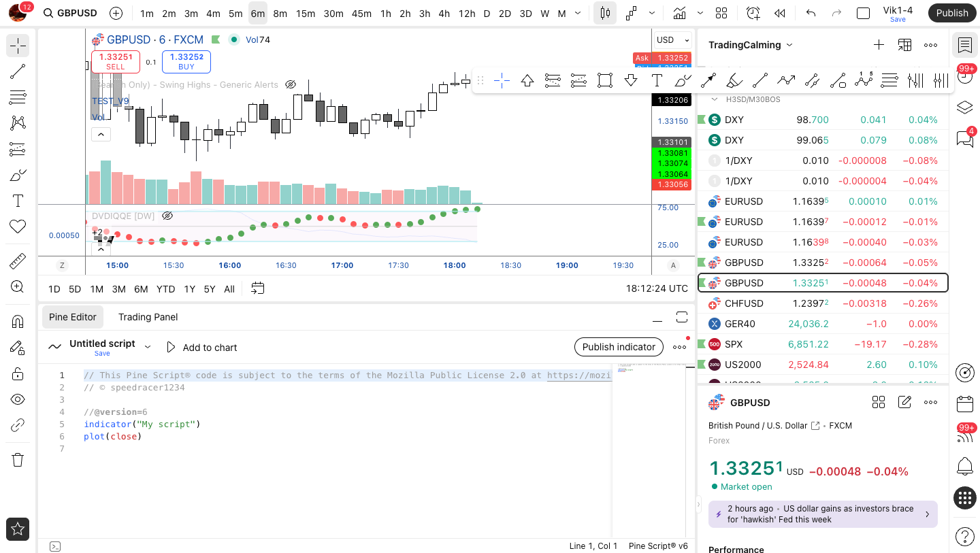Toggle lock all drawings
The image size is (980, 553).
tap(18, 373)
